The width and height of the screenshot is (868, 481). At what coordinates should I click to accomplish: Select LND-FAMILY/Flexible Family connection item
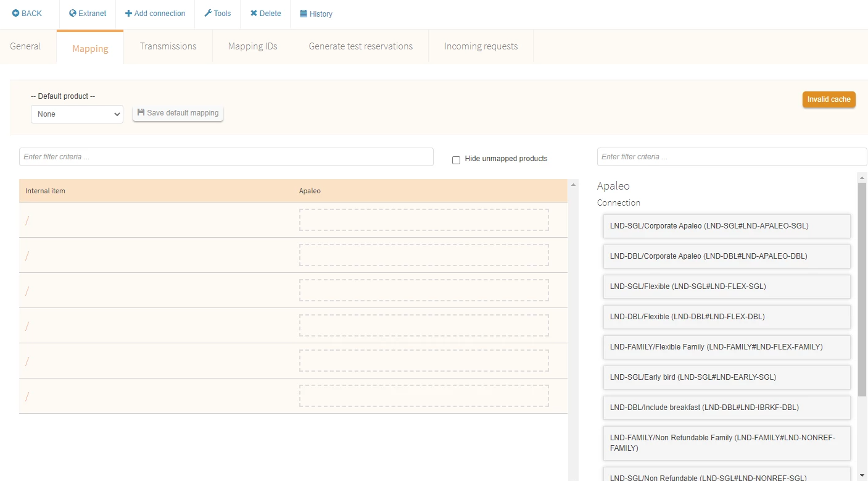click(x=726, y=347)
